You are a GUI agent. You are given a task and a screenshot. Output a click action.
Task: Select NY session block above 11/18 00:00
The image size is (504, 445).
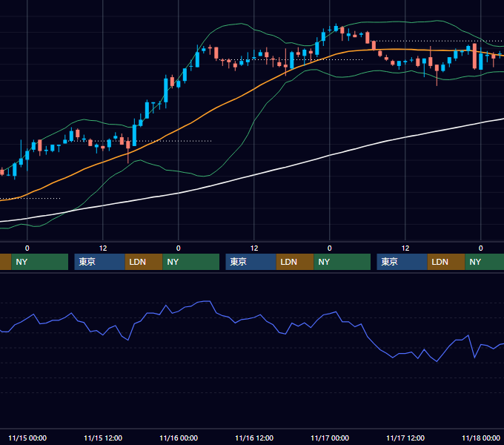click(485, 262)
